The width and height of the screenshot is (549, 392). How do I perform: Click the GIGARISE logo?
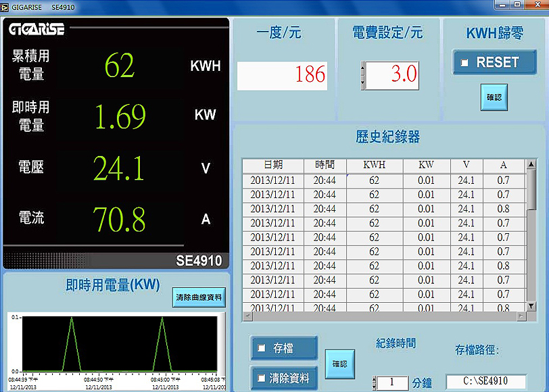37,29
